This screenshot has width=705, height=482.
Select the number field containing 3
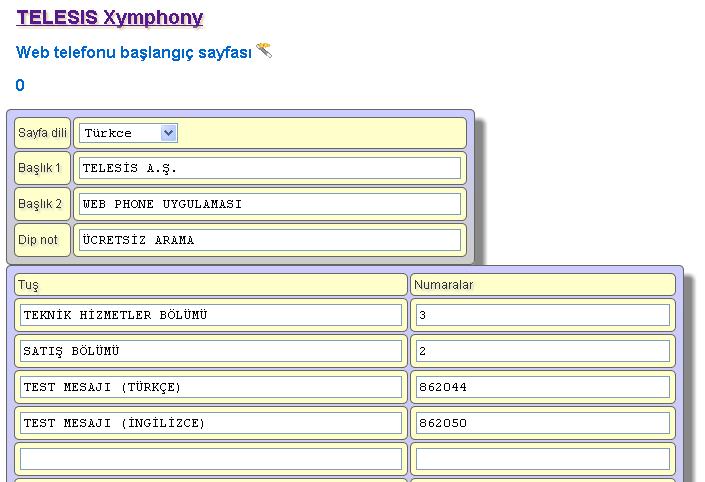(542, 315)
